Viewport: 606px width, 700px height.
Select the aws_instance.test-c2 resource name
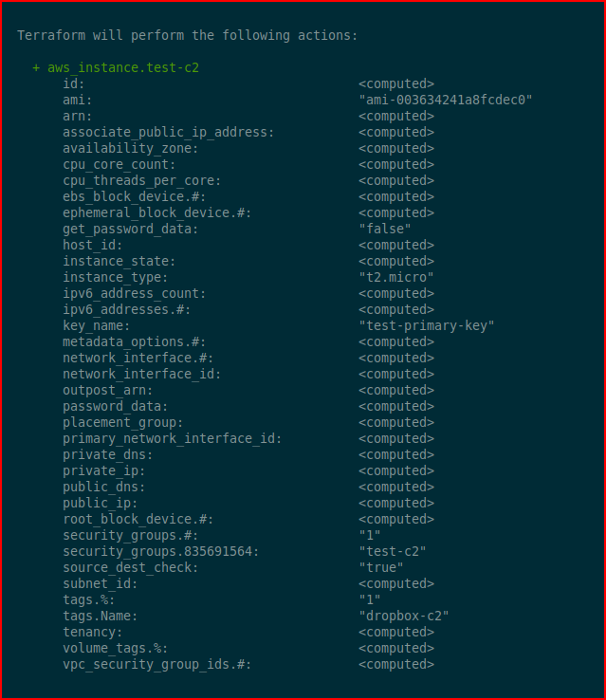(x=123, y=68)
